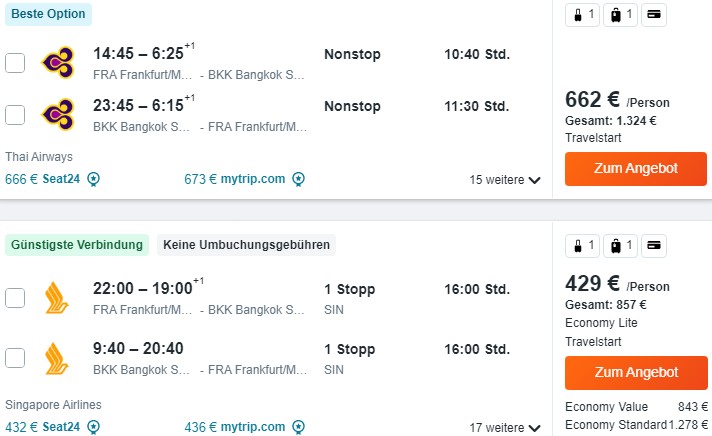Click Zum Angebot for the 662 € offer

636,168
